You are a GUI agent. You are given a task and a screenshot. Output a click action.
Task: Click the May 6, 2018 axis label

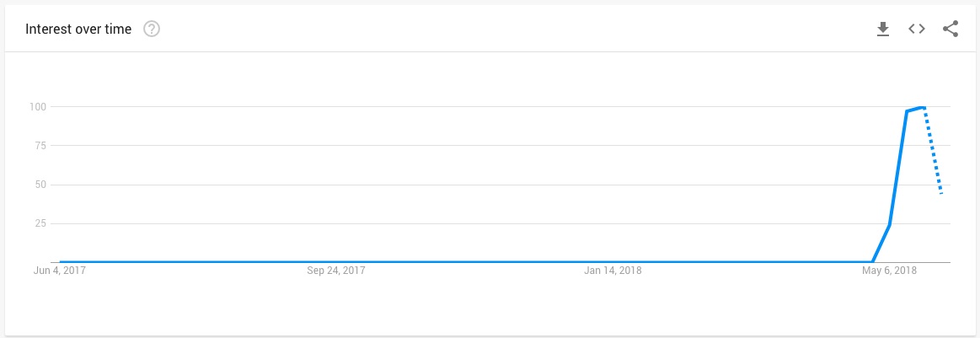(x=889, y=271)
